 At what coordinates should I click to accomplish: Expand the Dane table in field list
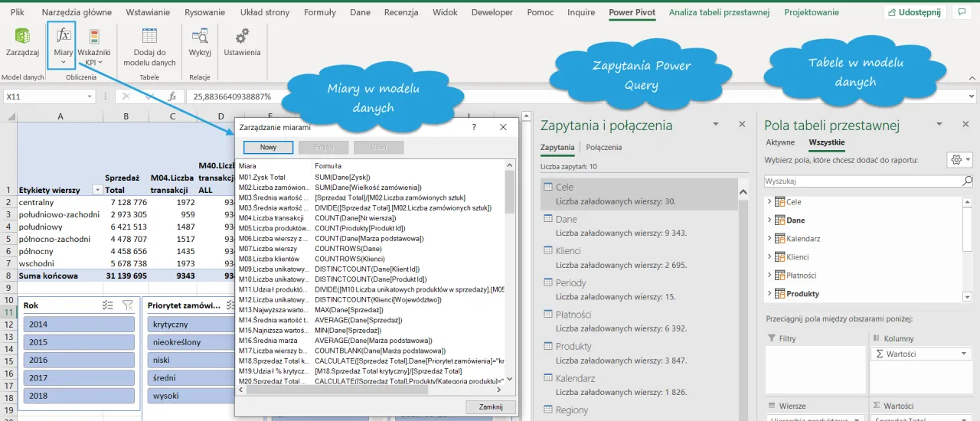pyautogui.click(x=769, y=220)
